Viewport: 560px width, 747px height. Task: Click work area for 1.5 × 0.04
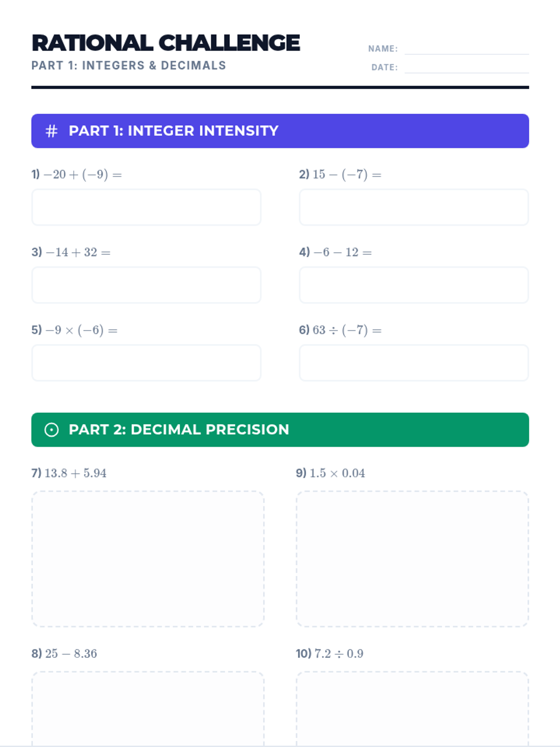[x=412, y=559]
